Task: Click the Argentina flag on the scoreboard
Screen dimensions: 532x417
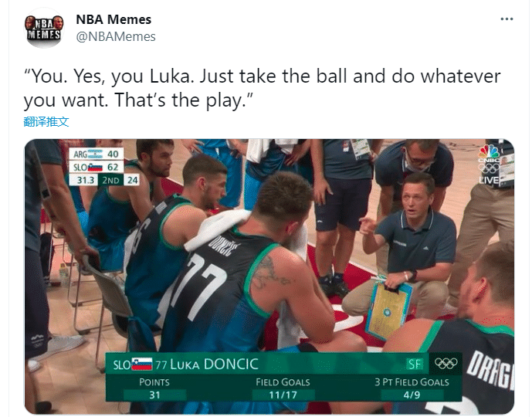Action: coord(95,154)
